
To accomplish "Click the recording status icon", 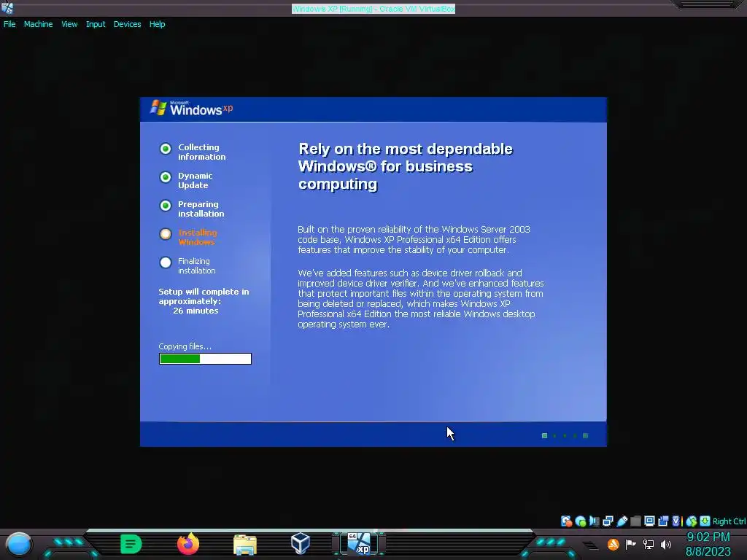I will [662, 521].
